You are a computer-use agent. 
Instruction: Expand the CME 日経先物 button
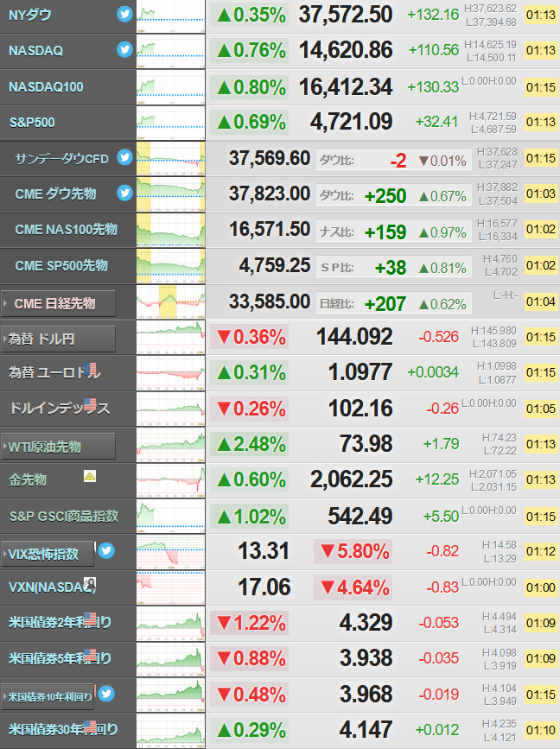tap(58, 303)
